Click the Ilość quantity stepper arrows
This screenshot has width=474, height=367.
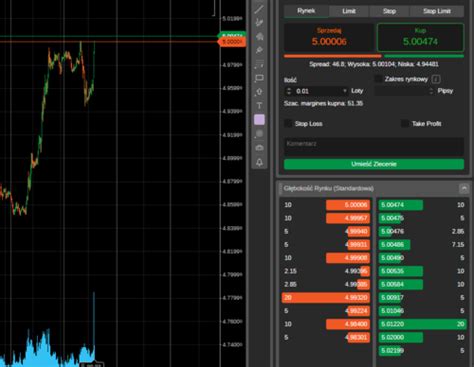pos(289,91)
